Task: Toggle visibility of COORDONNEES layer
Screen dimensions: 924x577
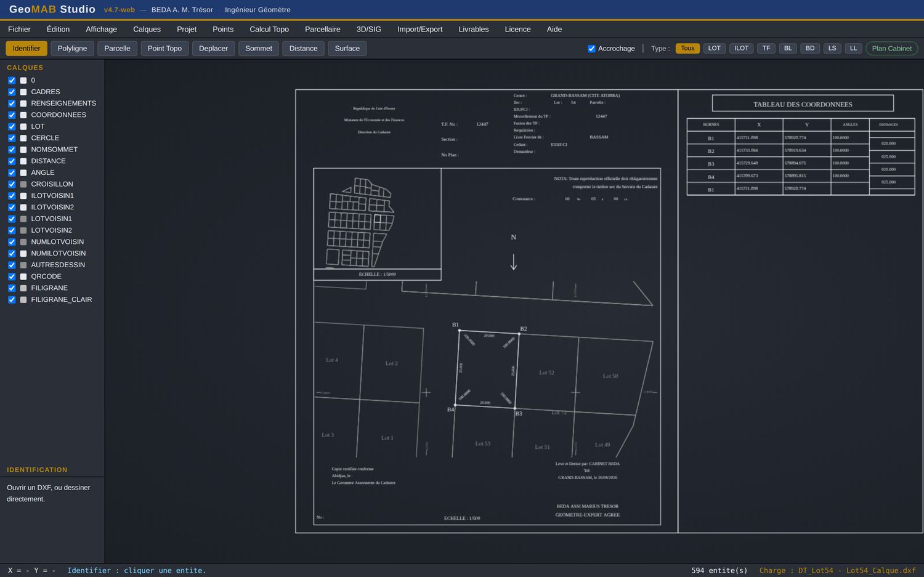Action: 12,115
